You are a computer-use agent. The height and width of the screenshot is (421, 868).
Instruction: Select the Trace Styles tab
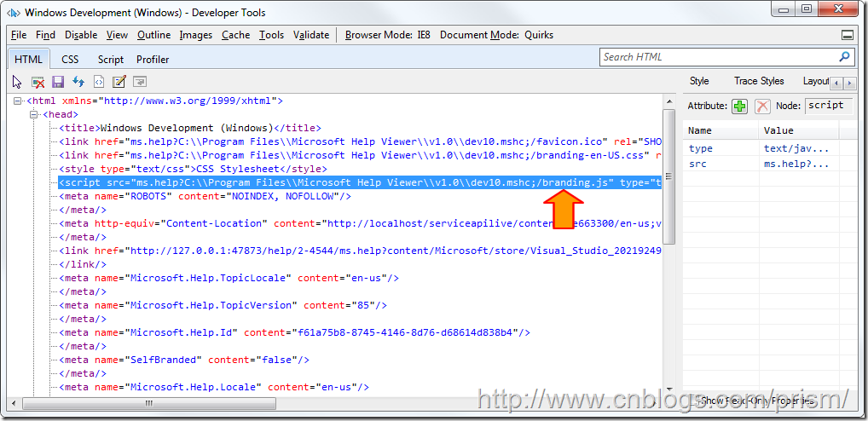[759, 81]
